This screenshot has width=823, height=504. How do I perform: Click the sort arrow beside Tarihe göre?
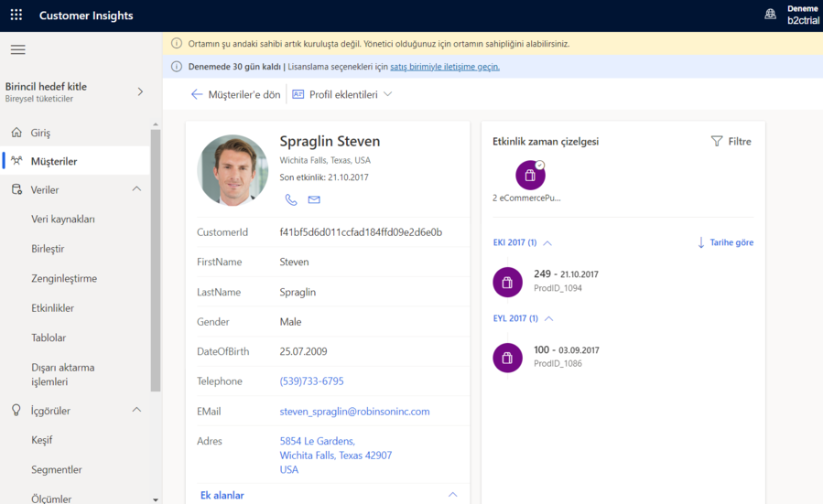click(700, 242)
